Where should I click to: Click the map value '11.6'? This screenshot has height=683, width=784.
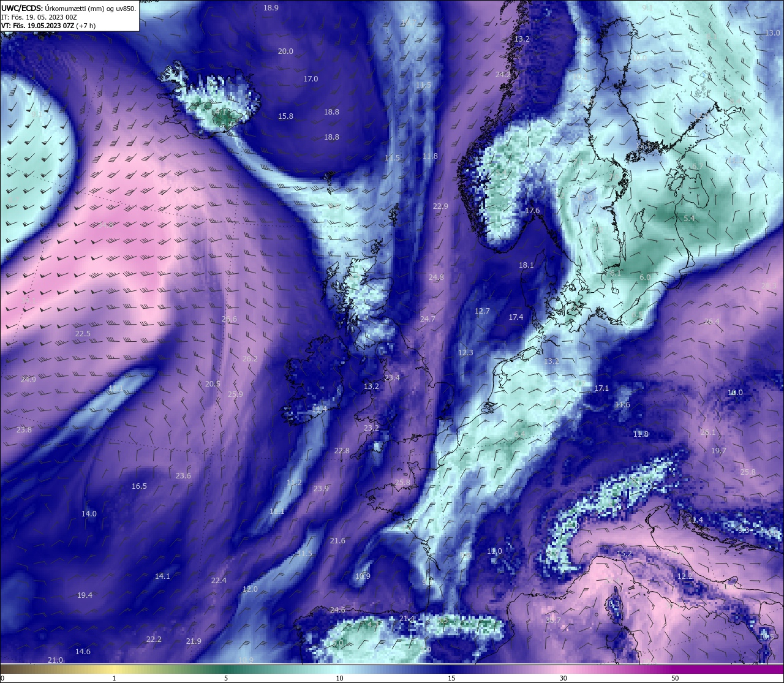tap(622, 405)
